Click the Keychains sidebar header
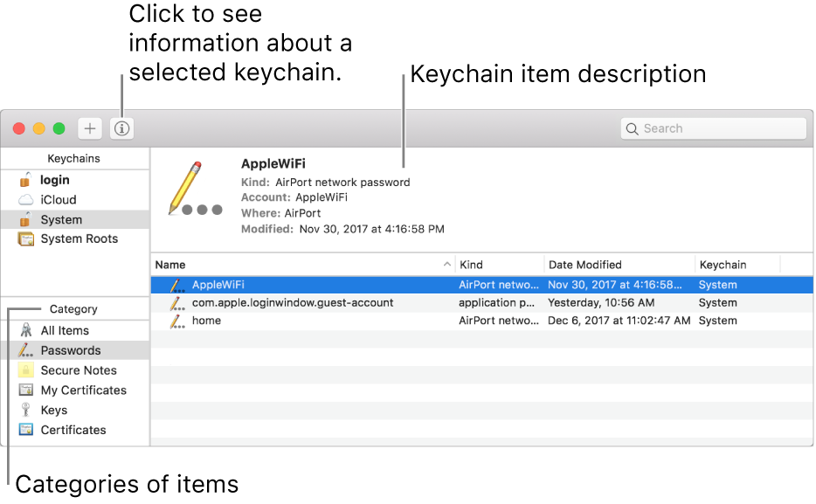The width and height of the screenshot is (816, 504). pos(74,159)
